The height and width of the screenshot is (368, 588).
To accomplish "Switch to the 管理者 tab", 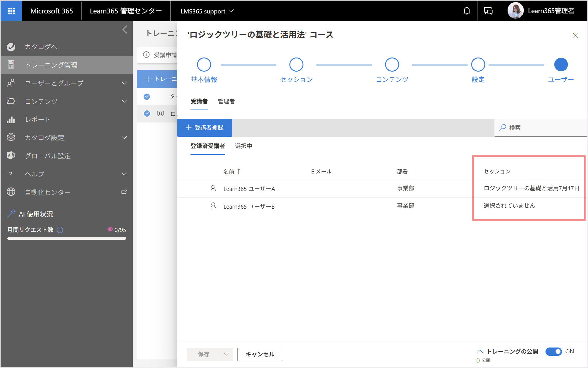I will click(x=226, y=101).
